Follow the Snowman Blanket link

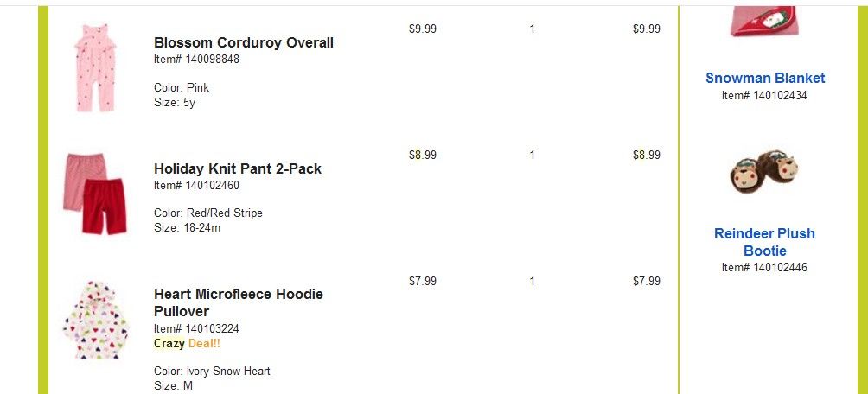point(765,78)
